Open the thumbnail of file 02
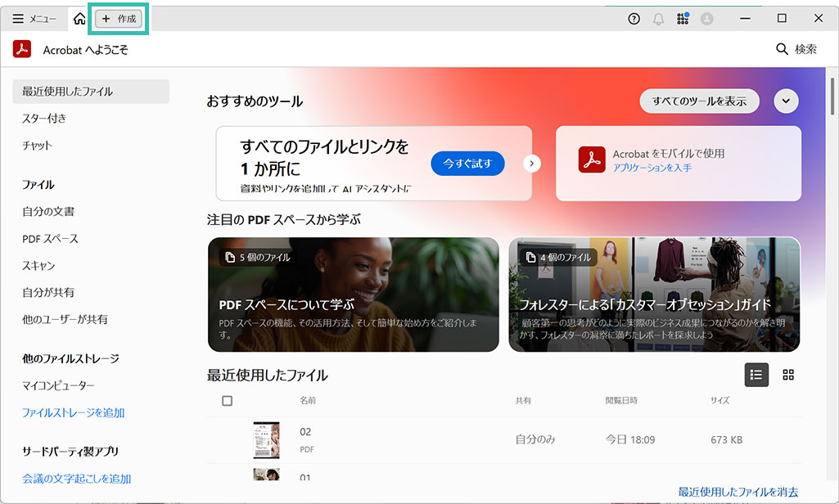The width and height of the screenshot is (839, 504). (266, 440)
